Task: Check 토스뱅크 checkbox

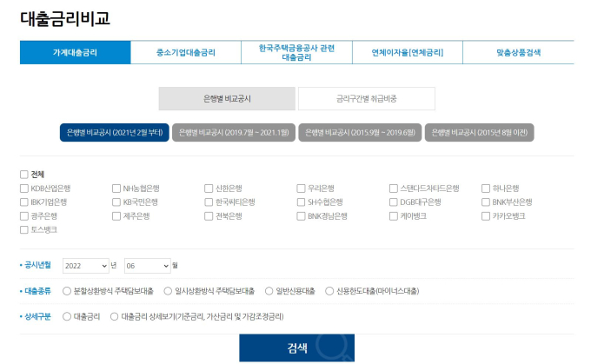Action: [24, 230]
